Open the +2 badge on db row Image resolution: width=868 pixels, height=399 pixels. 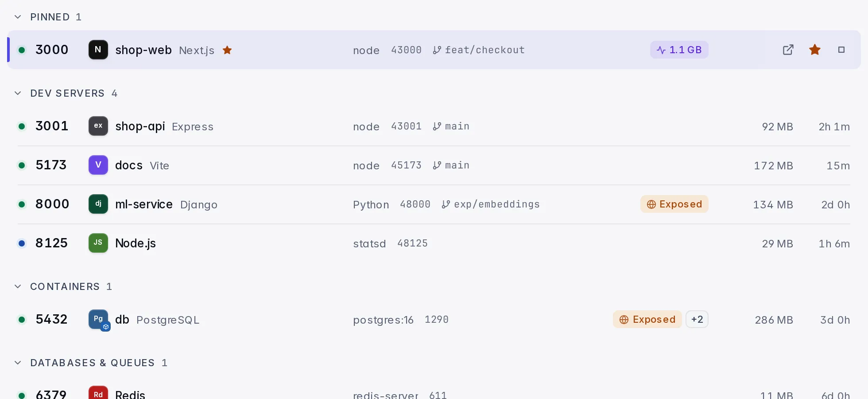coord(697,319)
